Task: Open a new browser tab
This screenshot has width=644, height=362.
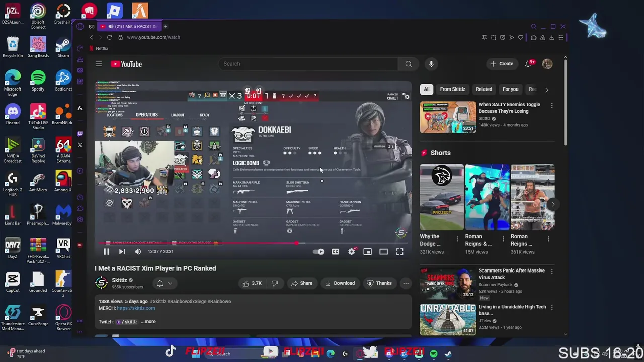Action: (x=165, y=26)
